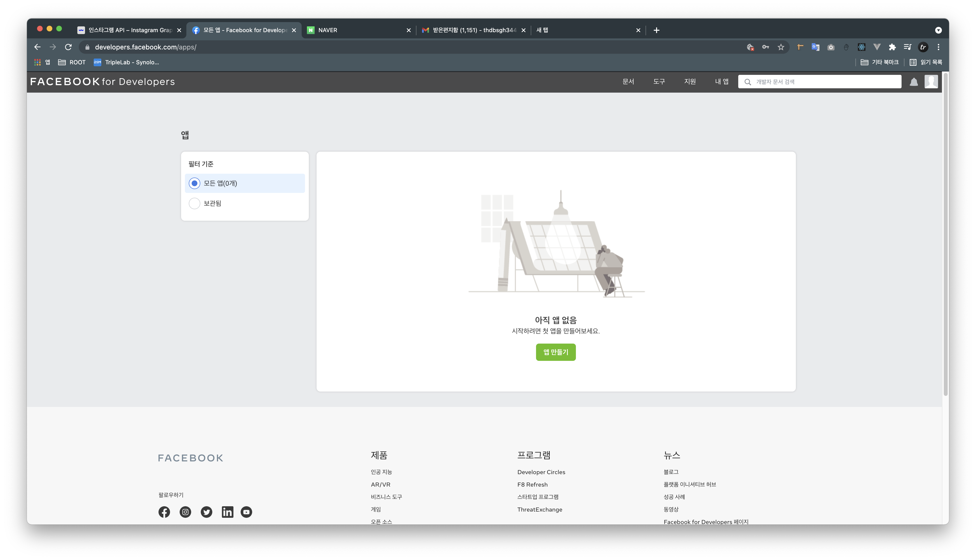Open the Chrome three-dot menu
The height and width of the screenshot is (560, 976).
pos(938,47)
